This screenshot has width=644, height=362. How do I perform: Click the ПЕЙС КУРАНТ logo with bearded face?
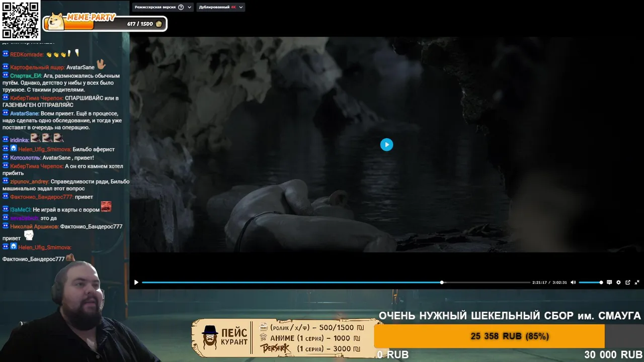(224, 337)
